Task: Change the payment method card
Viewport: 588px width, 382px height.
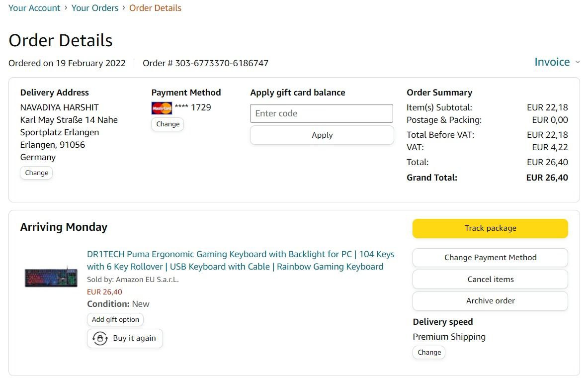Action: click(168, 124)
